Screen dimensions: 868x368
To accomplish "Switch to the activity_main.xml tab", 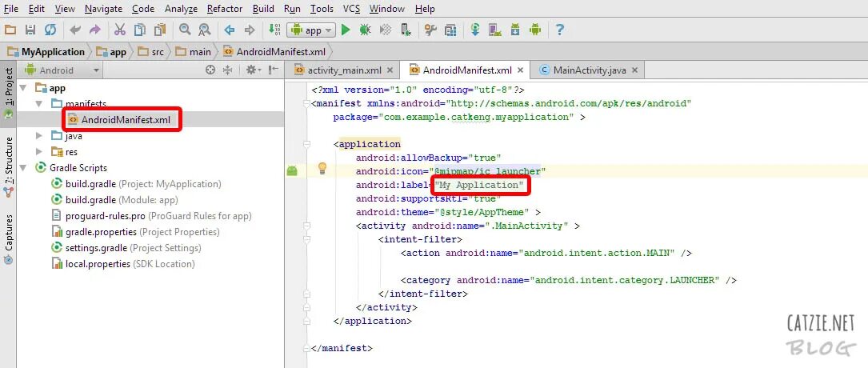I will 344,70.
